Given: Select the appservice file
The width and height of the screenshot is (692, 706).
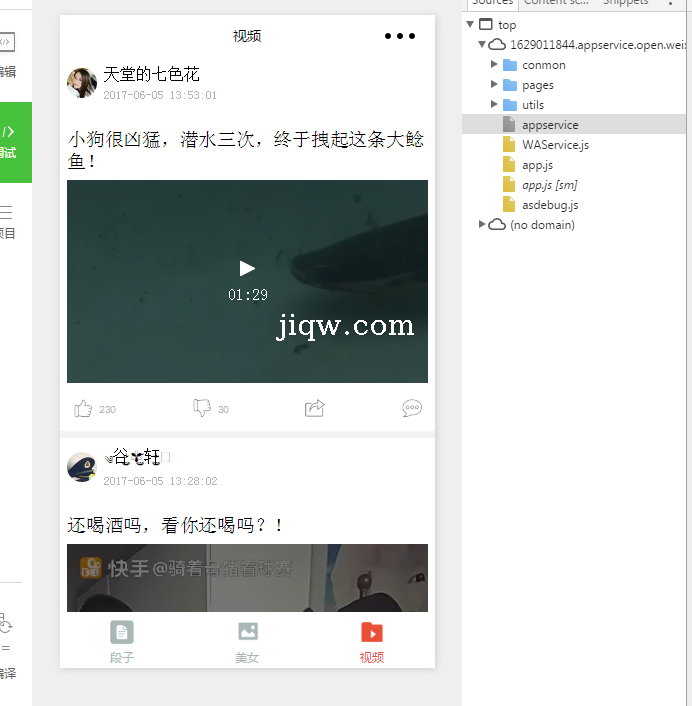Looking at the screenshot, I should [550, 125].
